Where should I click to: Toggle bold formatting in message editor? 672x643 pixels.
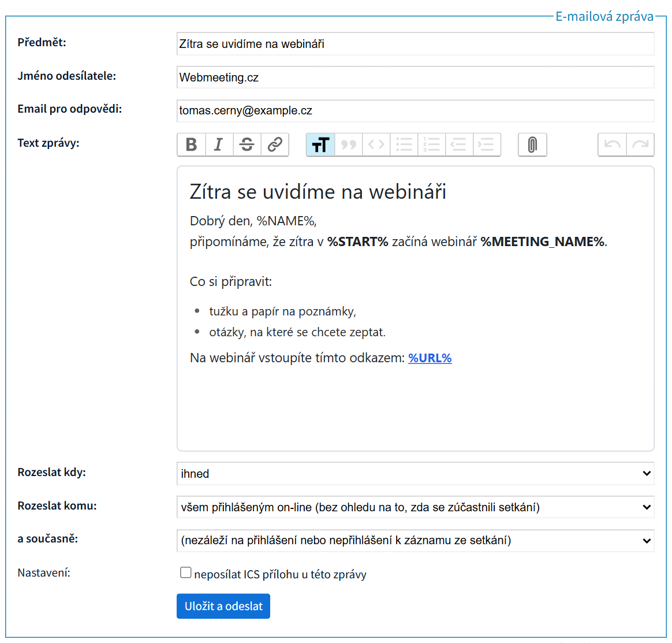(192, 144)
